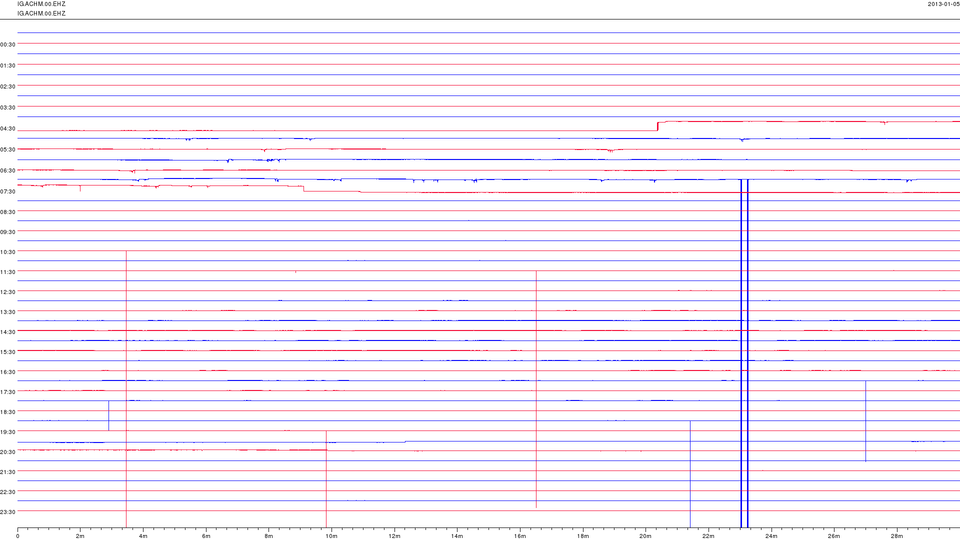The width and height of the screenshot is (960, 540).
Task: Select the 01:30 time row label
Action: point(8,66)
